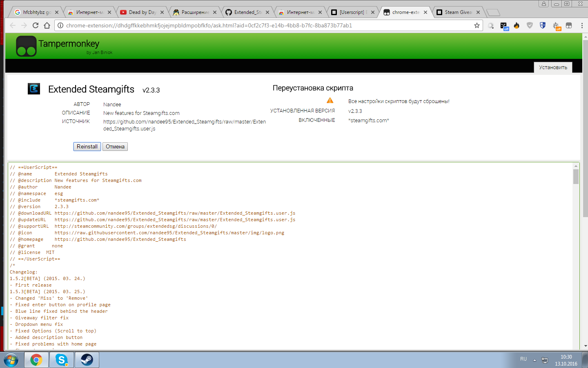Close the Dead by Day tab

click(162, 12)
